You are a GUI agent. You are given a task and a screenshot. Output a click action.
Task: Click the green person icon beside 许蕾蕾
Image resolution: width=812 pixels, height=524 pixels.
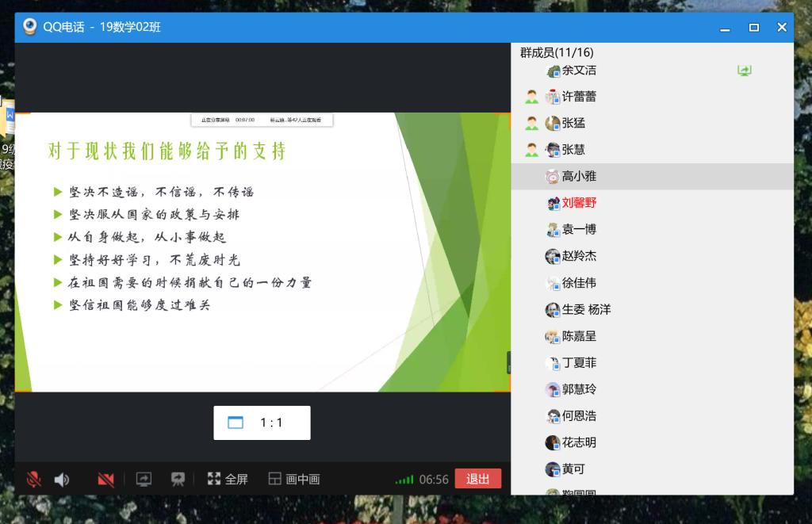click(531, 97)
